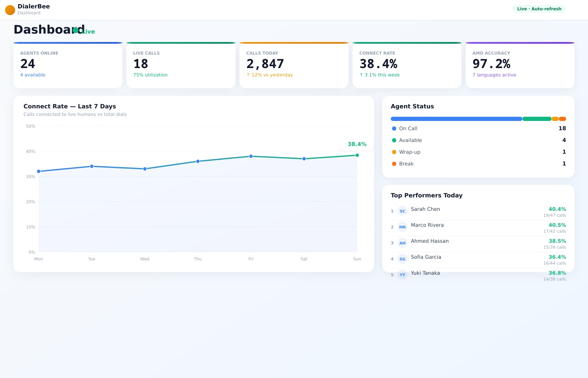Select the Thu data point on chart
588x378 pixels.
pos(198,161)
